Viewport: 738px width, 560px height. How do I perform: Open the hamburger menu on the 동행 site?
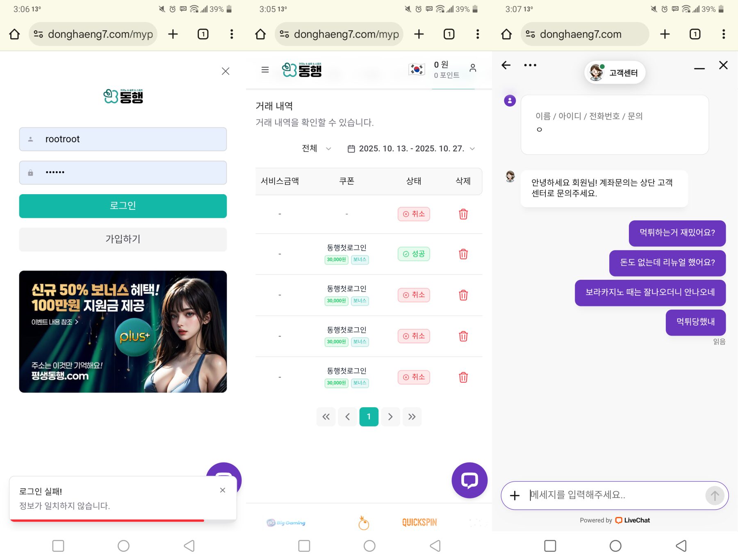(265, 70)
